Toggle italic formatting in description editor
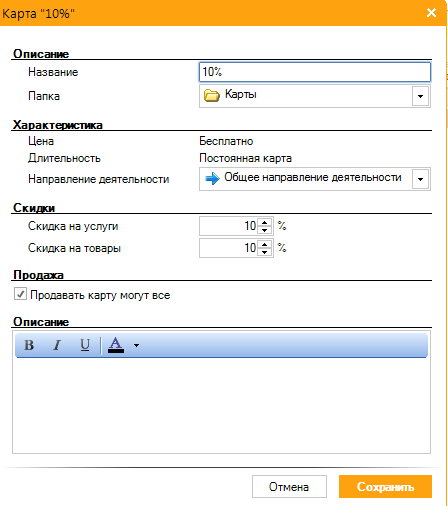The height and width of the screenshot is (506, 448). pyautogui.click(x=57, y=345)
